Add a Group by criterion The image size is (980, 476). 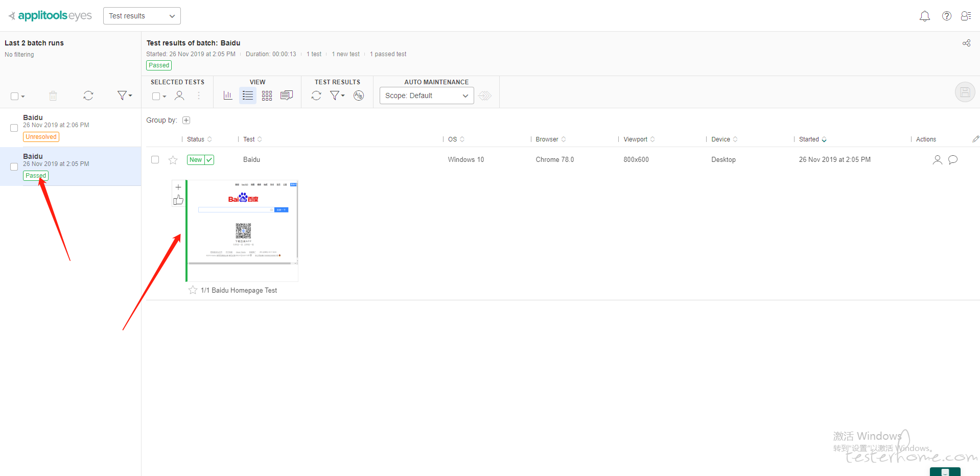click(186, 121)
